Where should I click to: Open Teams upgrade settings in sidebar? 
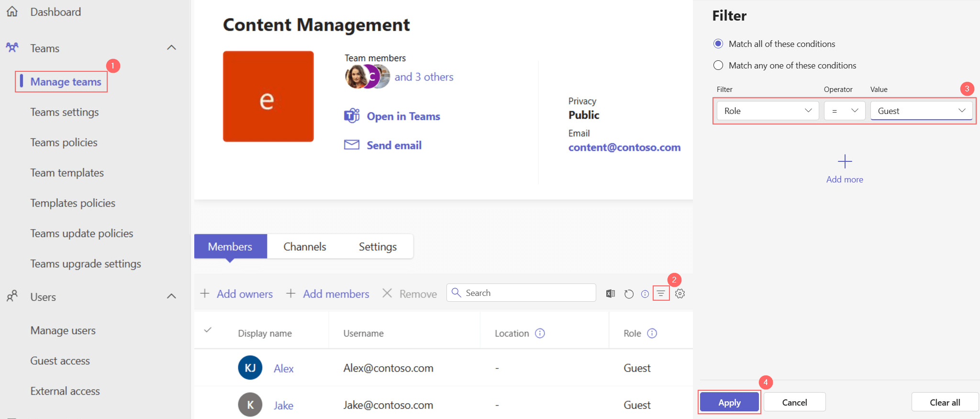pos(86,264)
